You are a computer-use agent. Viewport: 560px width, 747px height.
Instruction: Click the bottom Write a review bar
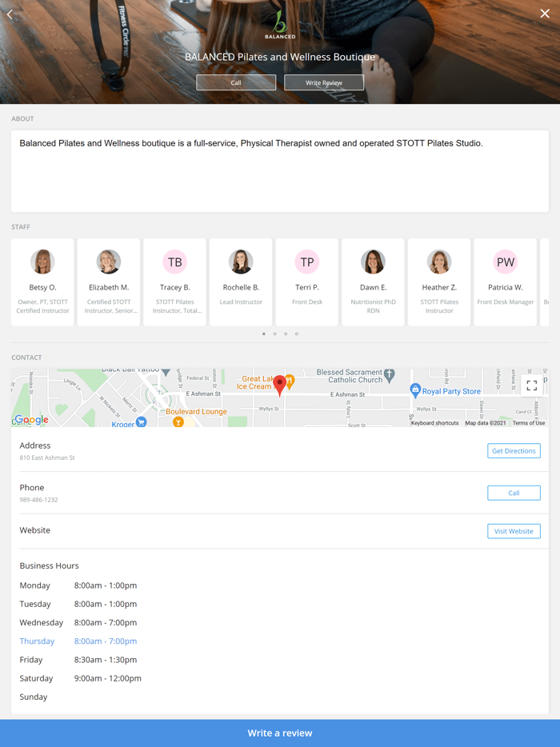[x=280, y=733]
